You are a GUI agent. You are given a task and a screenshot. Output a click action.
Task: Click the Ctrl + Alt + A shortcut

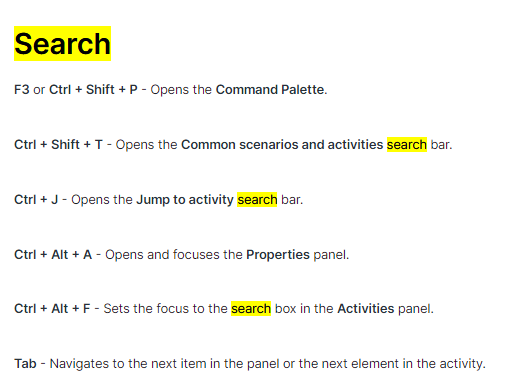[x=53, y=255]
